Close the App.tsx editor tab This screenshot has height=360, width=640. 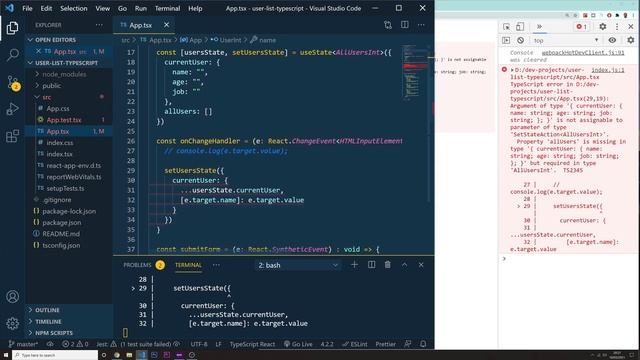pos(167,25)
